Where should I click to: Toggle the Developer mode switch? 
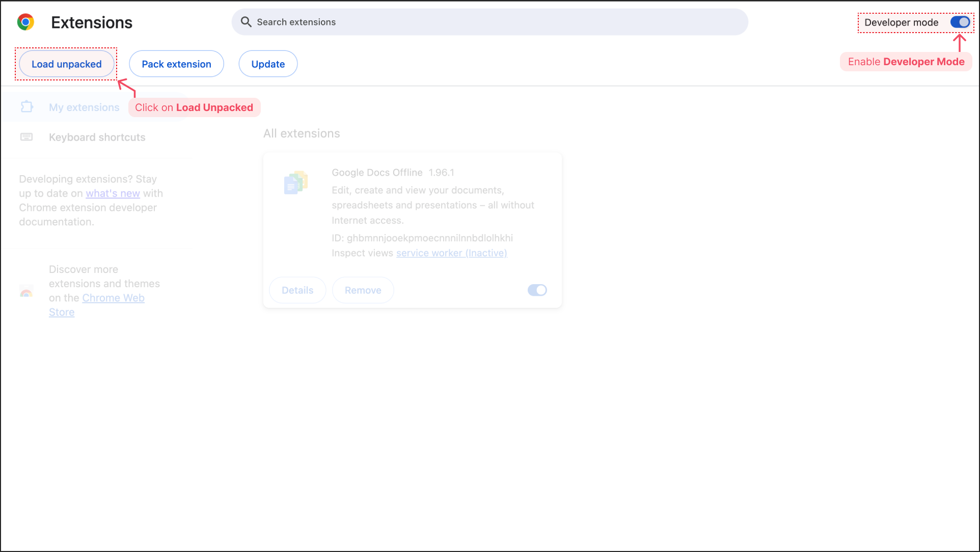click(960, 22)
